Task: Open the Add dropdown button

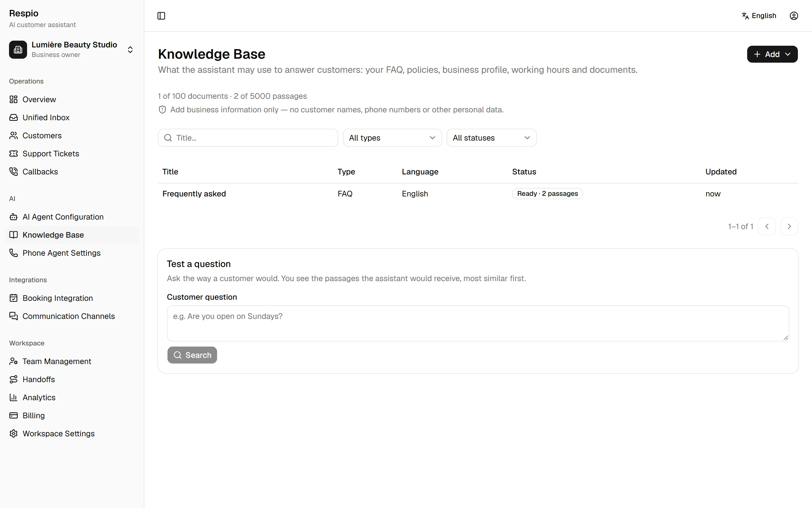Action: click(772, 54)
